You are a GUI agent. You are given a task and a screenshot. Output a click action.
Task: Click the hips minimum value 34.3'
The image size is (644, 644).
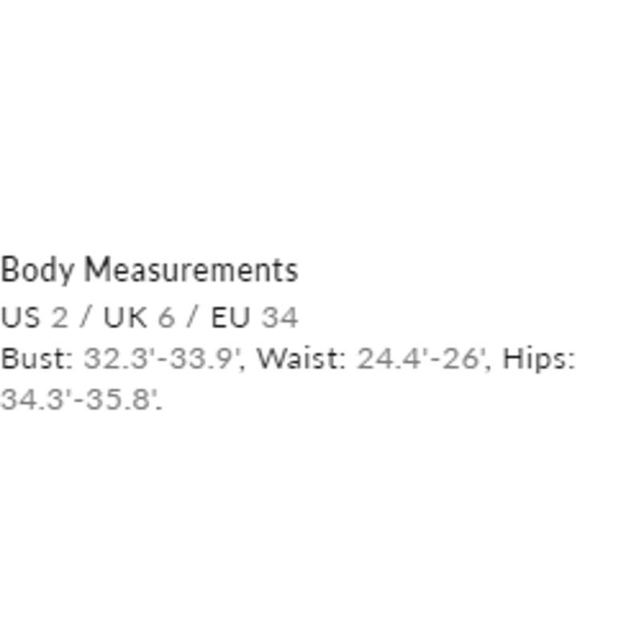(35, 399)
